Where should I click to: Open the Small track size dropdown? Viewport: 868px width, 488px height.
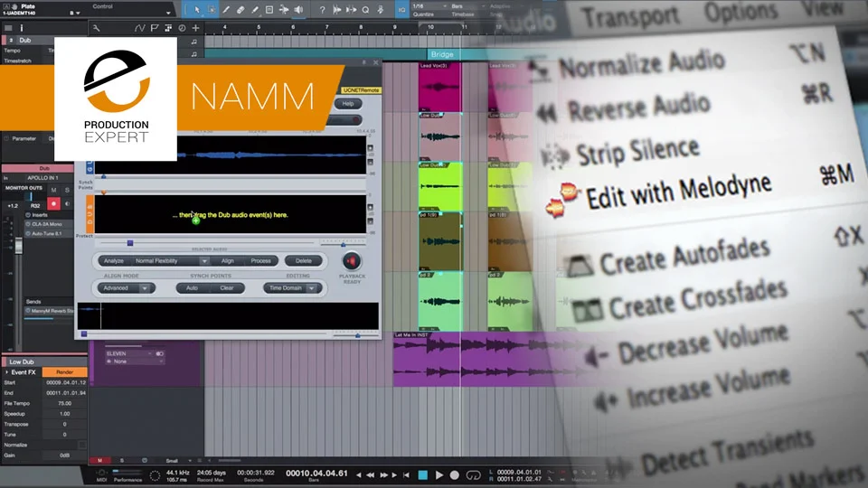point(178,460)
